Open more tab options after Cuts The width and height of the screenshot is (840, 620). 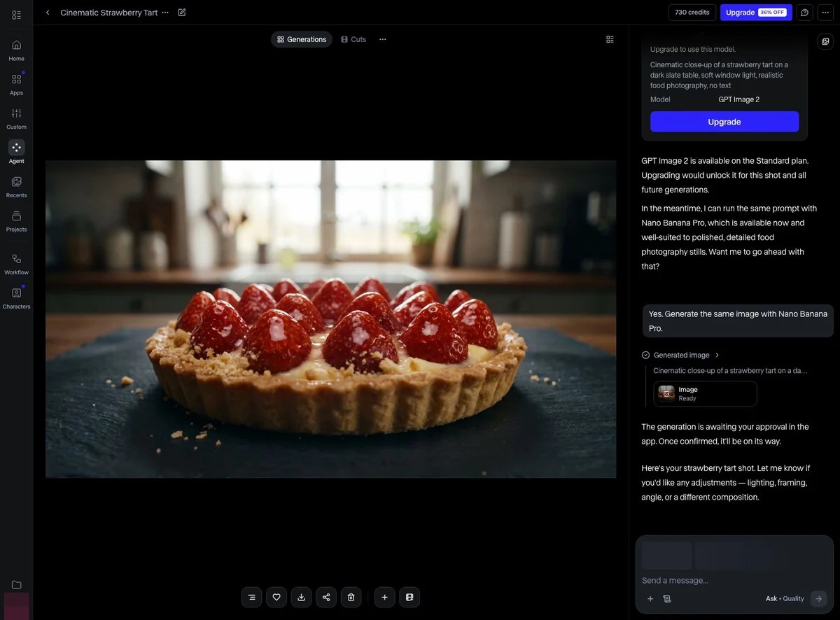[x=382, y=39]
